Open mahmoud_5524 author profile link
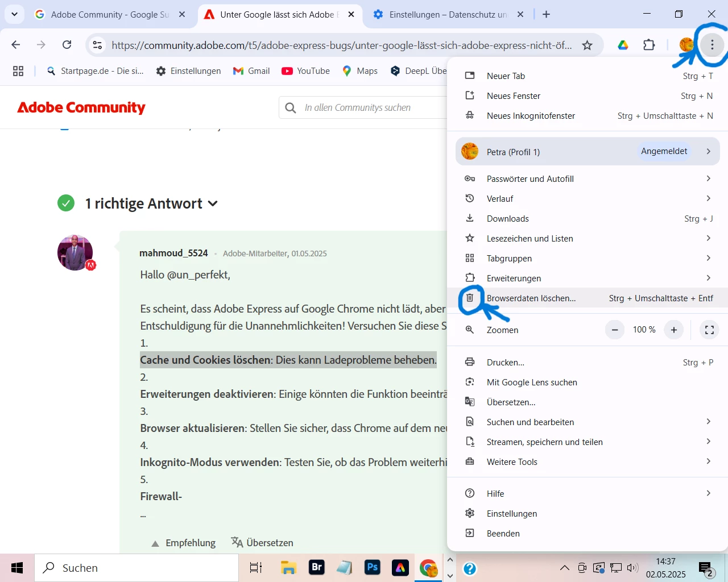Image resolution: width=728 pixels, height=582 pixels. pos(173,253)
